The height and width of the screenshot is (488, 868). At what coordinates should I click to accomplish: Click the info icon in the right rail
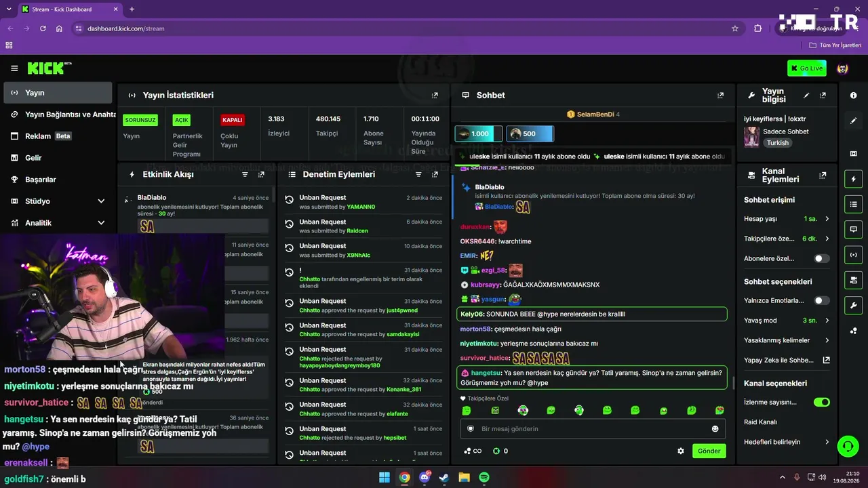(x=853, y=96)
